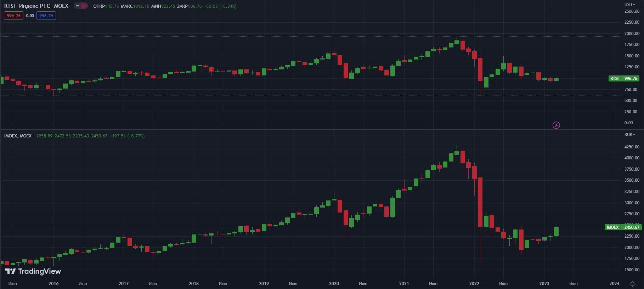Click the 3250.00 level on RUB scale
The image size is (644, 289).
tap(632, 192)
